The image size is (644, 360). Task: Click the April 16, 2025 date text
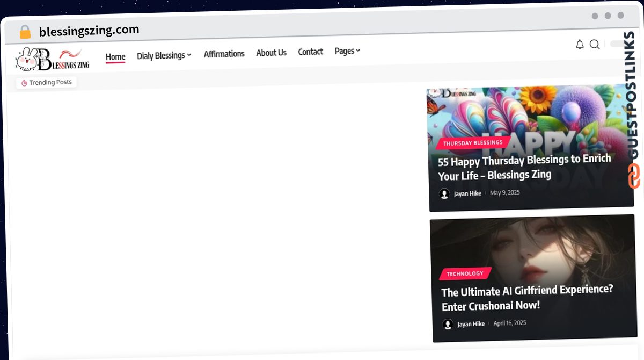pos(510,323)
